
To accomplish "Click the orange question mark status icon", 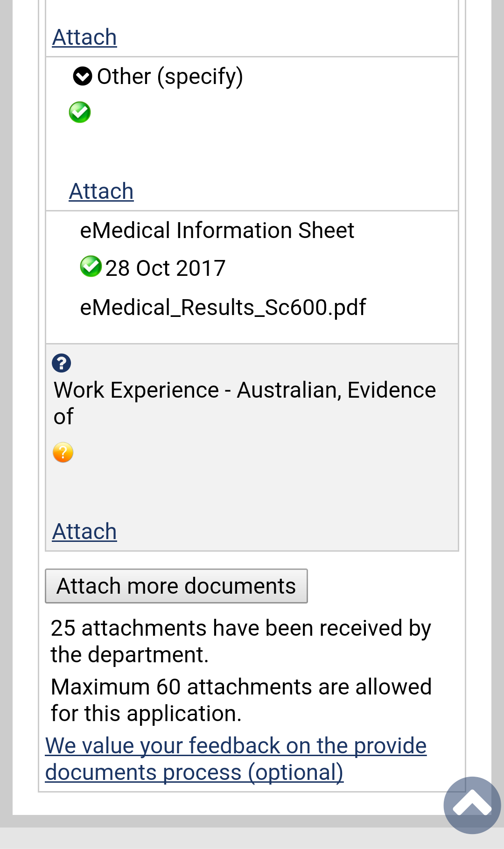I will (x=63, y=452).
